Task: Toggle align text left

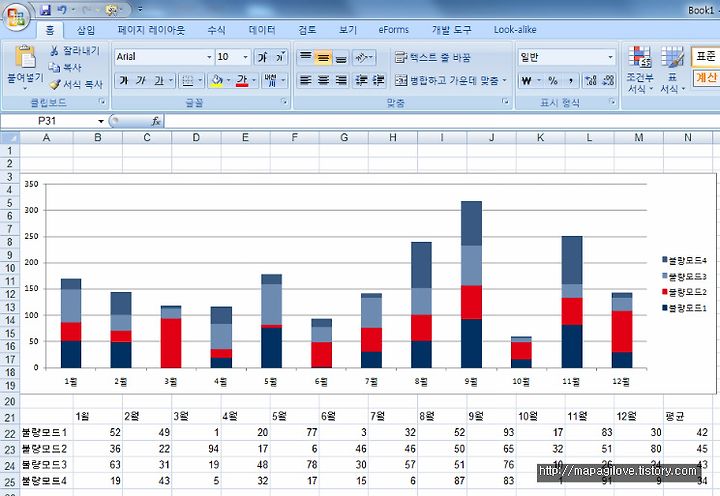Action: [305, 80]
